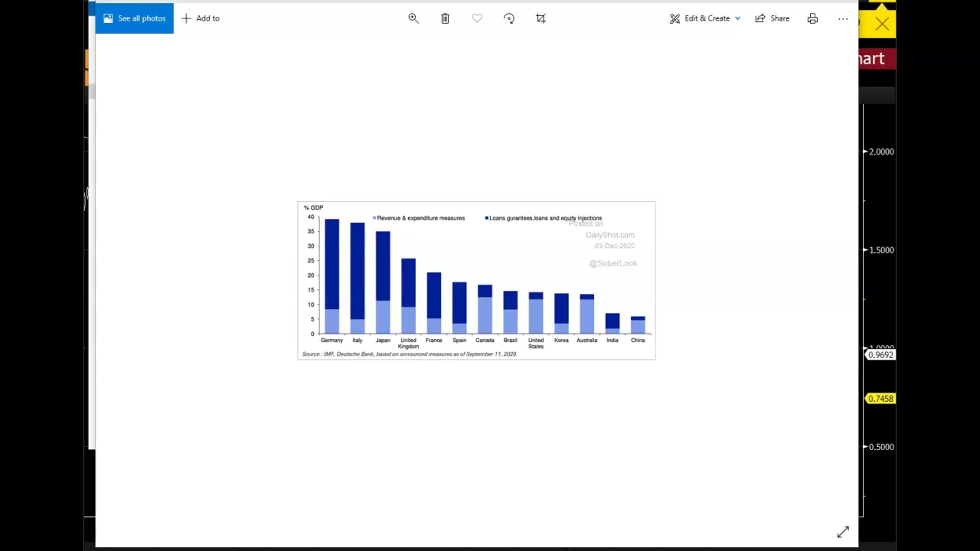Click the photo icon in See all photos
The image size is (980, 551).
point(108,18)
